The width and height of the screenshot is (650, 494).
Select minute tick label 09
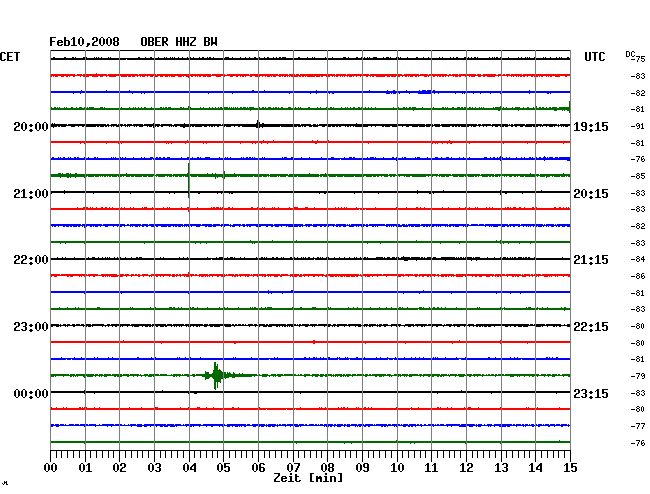pyautogui.click(x=362, y=468)
